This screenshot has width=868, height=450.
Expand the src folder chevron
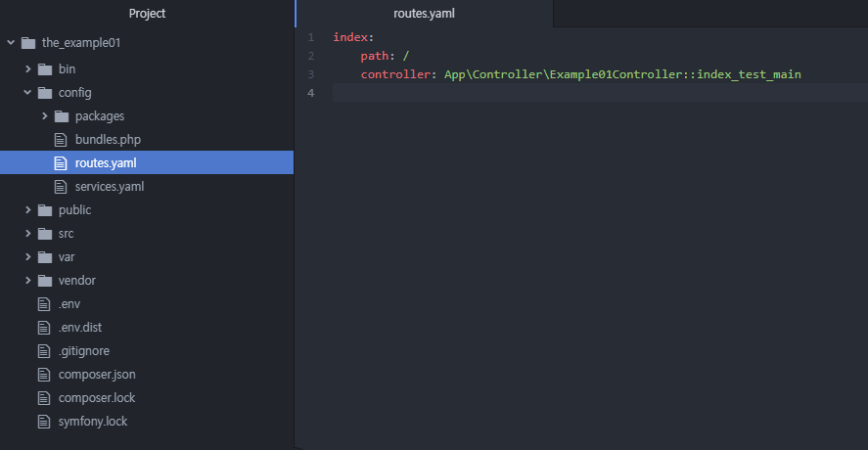coord(27,234)
